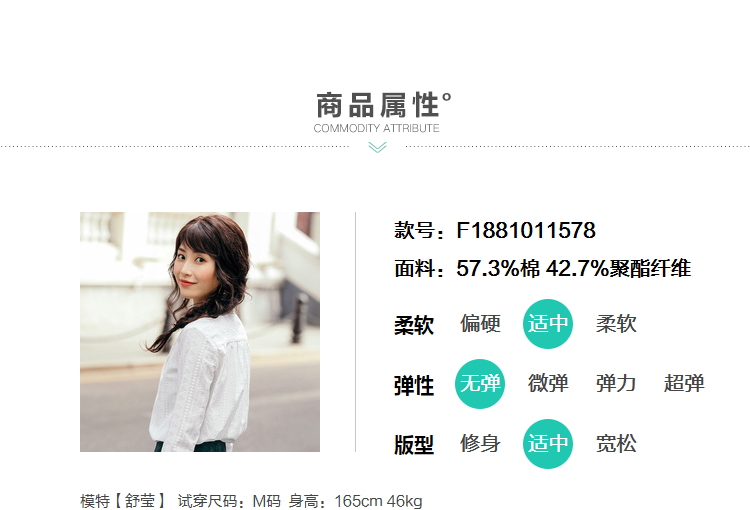
Task: Select the 适中 option in the 版型 row
Action: 548,443
